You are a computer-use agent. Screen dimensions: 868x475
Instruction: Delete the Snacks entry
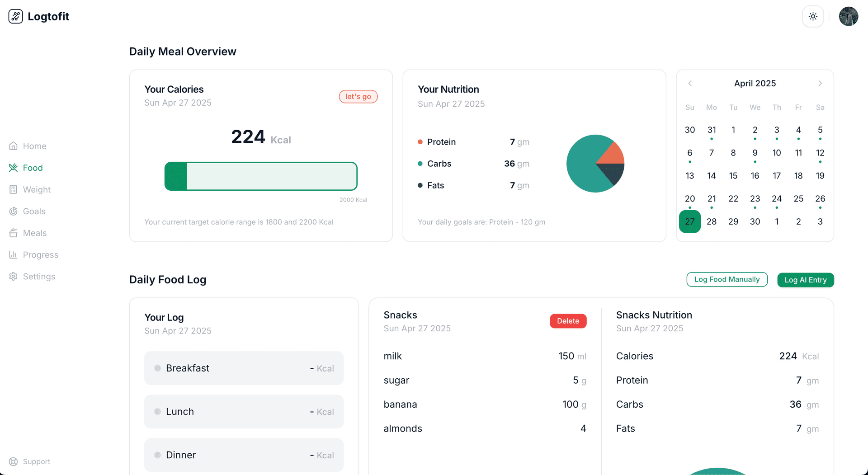(x=568, y=321)
